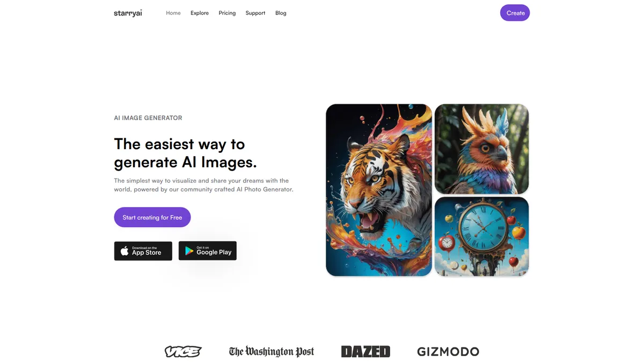The width and height of the screenshot is (644, 362).
Task: Click the AI IMAGE GENERATOR label
Action: click(148, 118)
